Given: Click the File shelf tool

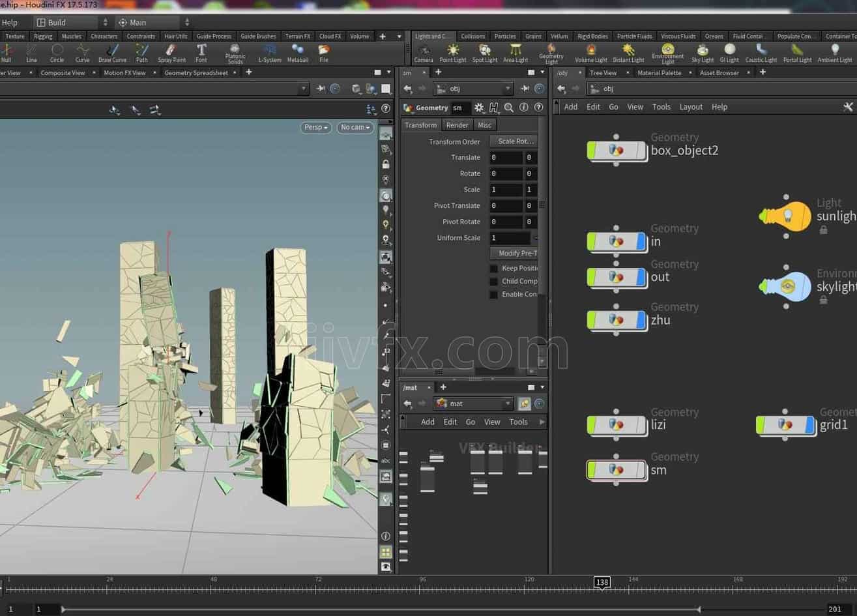Looking at the screenshot, I should click(x=324, y=53).
